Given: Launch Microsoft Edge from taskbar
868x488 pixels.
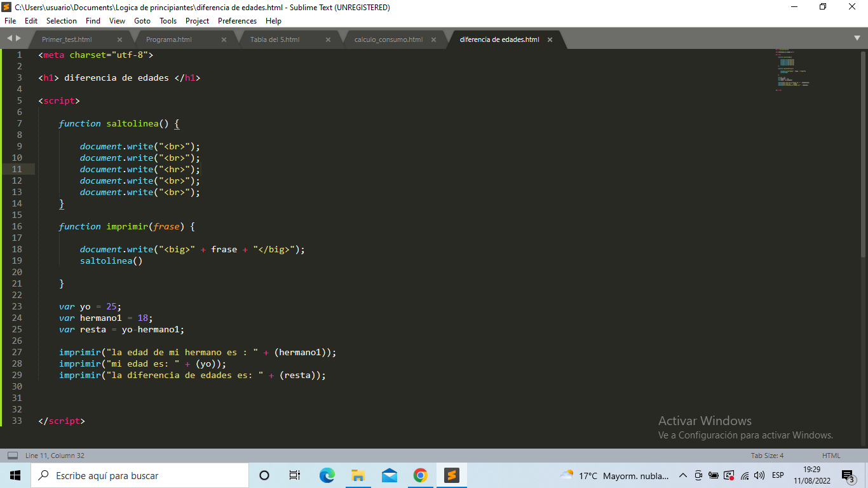Looking at the screenshot, I should pyautogui.click(x=327, y=475).
